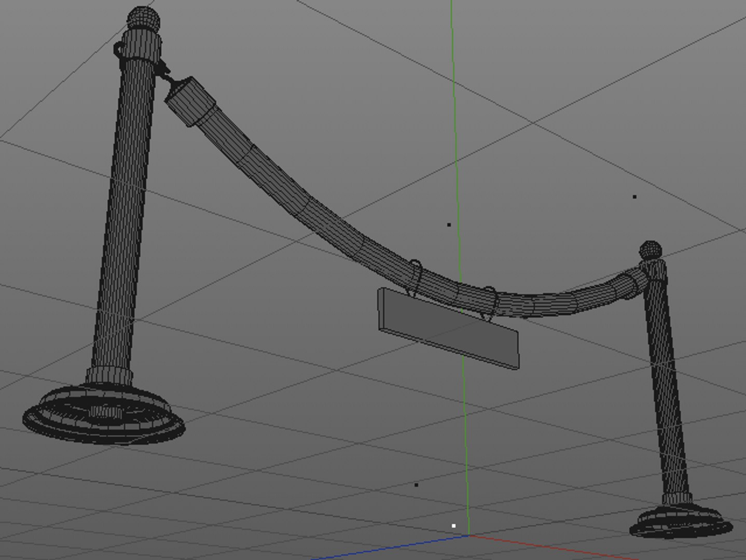Select the left ring holding the sign
Screen dimensions: 746x560
tap(415, 278)
